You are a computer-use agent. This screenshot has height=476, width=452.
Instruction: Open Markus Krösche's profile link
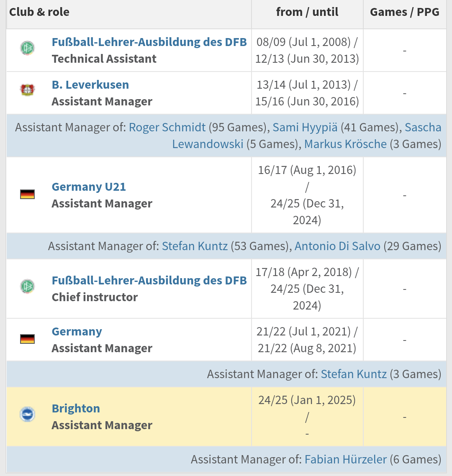(x=345, y=144)
